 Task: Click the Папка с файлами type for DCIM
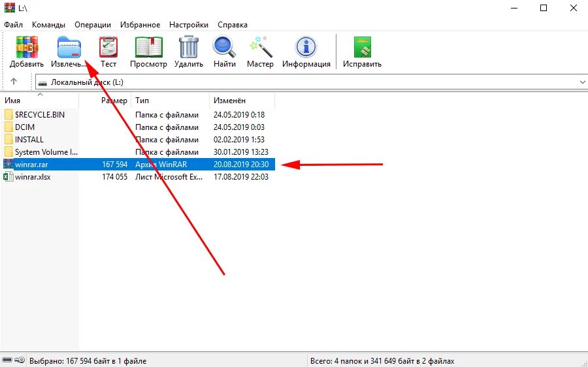tap(167, 127)
